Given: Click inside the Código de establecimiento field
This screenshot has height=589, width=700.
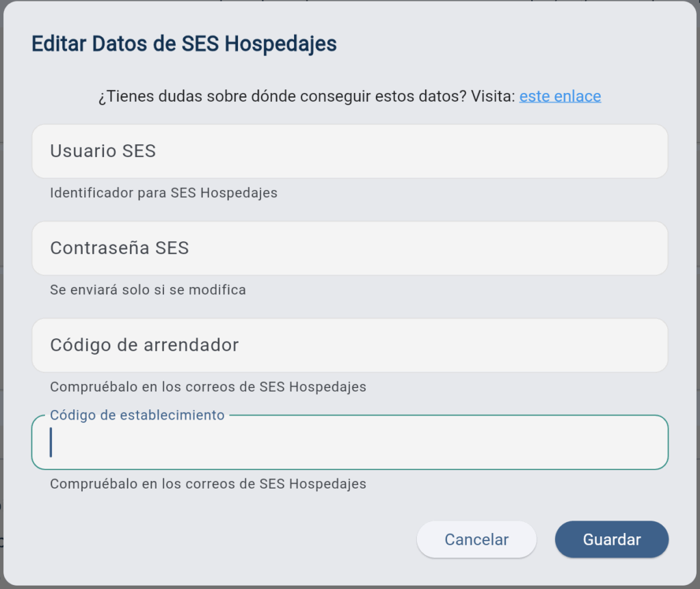Looking at the screenshot, I should click(349, 442).
